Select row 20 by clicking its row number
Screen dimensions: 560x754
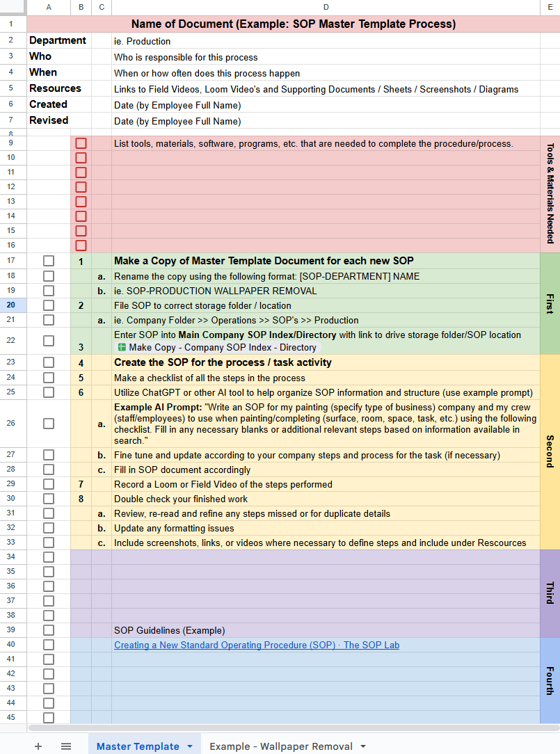(x=10, y=305)
